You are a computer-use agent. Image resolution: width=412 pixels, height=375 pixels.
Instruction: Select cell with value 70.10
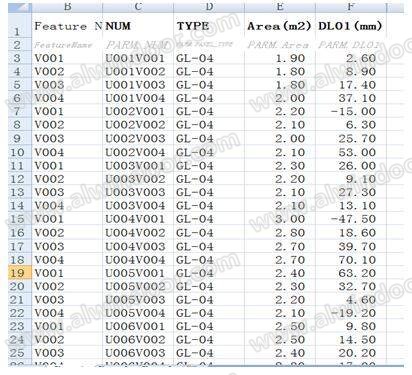point(351,260)
